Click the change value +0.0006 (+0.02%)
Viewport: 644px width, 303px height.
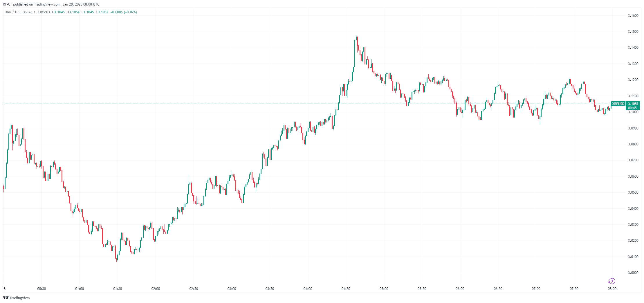click(x=124, y=12)
